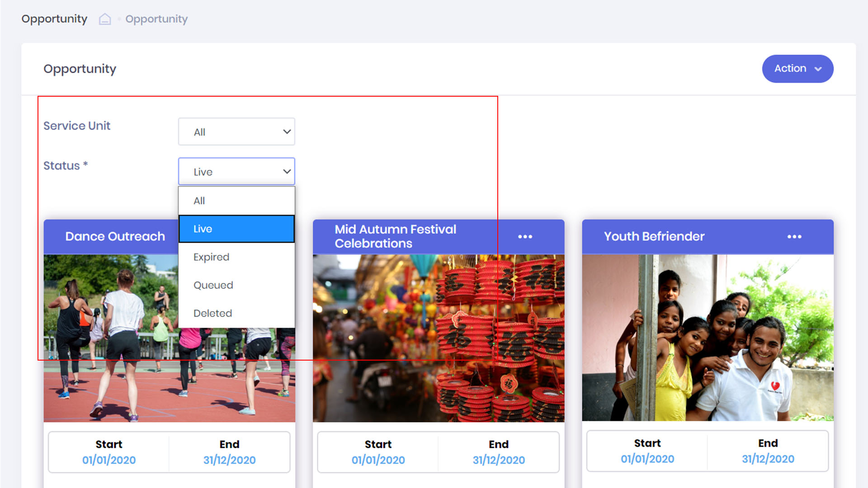Viewport: 868px width, 488px height.
Task: Choose Deleted from Status list
Action: click(236, 313)
